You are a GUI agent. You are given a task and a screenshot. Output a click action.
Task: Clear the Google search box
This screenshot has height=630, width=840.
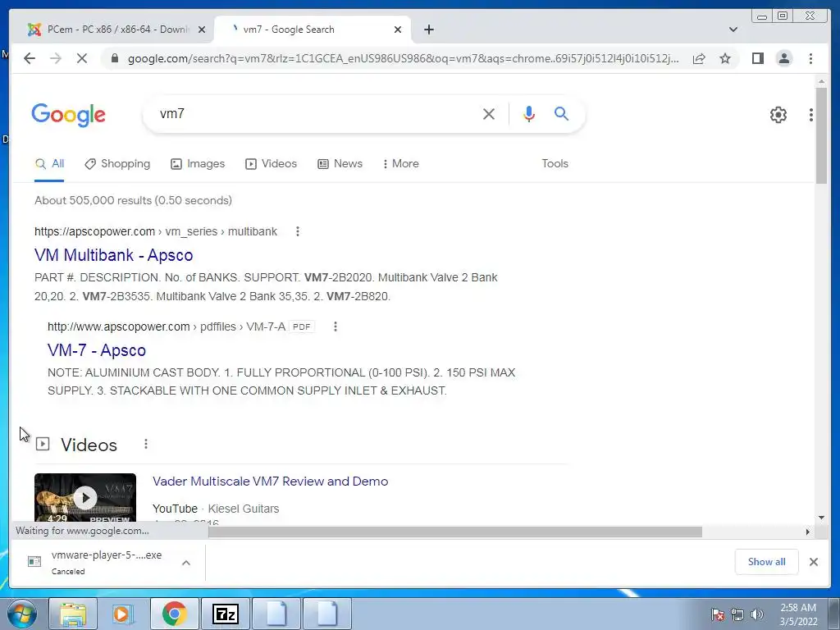489,113
